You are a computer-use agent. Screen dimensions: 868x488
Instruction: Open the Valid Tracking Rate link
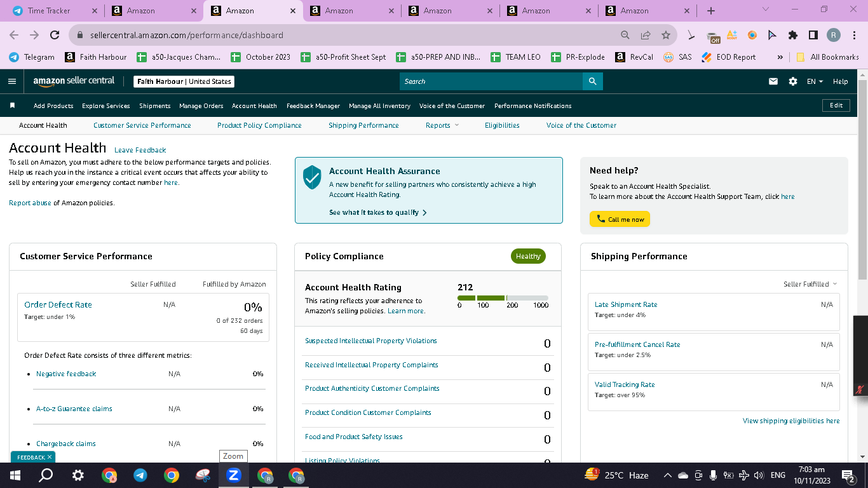(x=625, y=384)
